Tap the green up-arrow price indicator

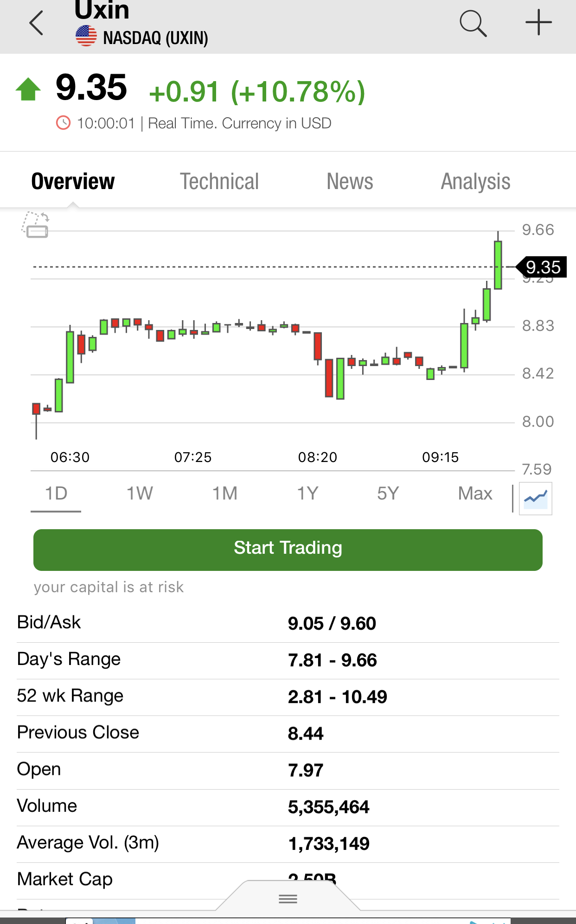(28, 89)
